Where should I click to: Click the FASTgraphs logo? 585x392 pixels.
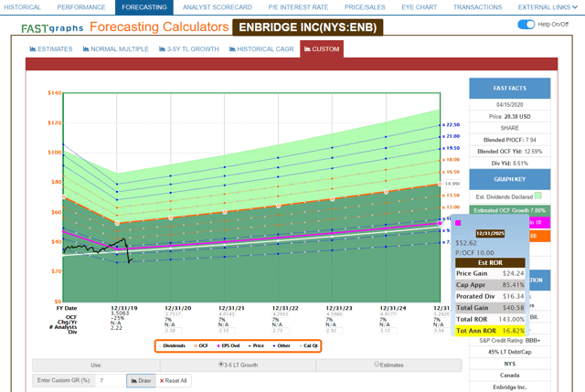(48, 26)
